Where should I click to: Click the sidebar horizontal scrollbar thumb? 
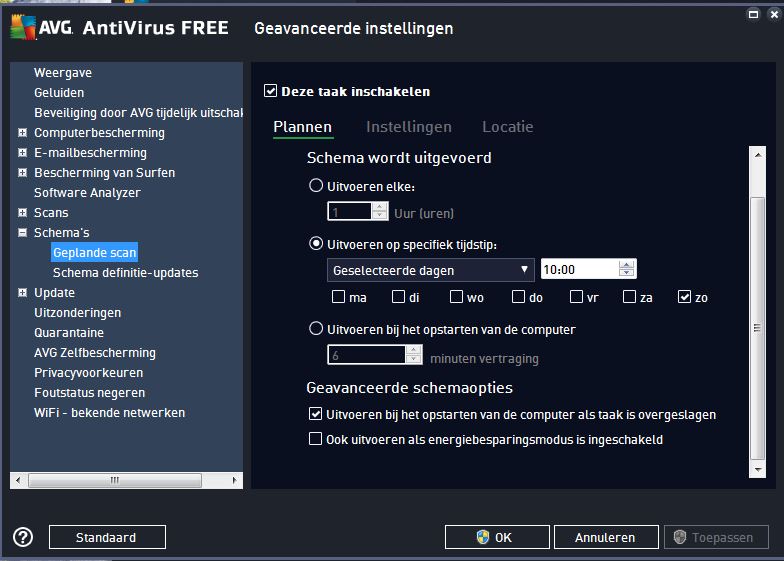point(115,480)
